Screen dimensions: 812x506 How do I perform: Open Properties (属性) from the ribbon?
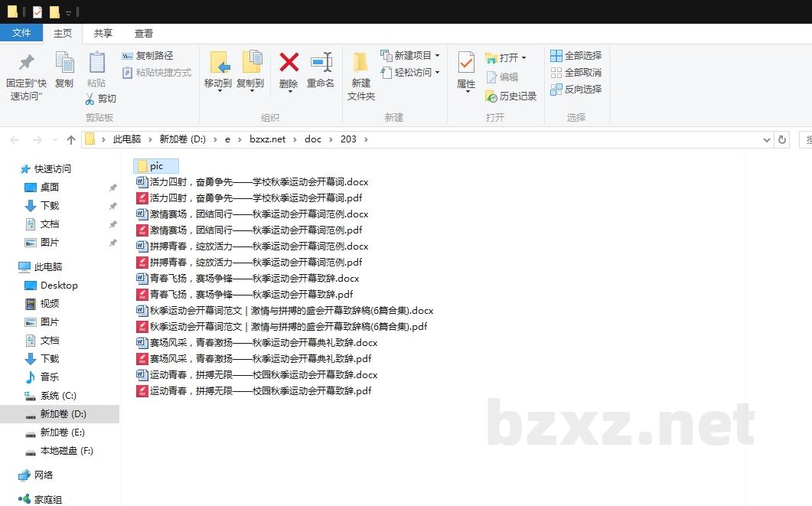(466, 63)
